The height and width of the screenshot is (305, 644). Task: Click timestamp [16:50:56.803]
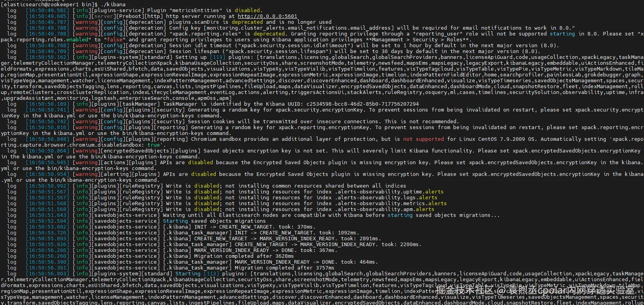click(x=48, y=273)
